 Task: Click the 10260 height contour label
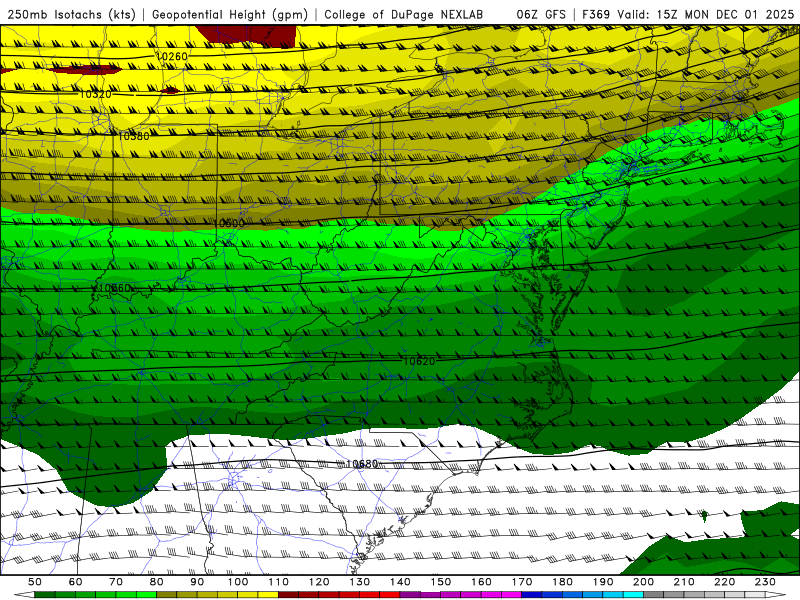point(171,56)
